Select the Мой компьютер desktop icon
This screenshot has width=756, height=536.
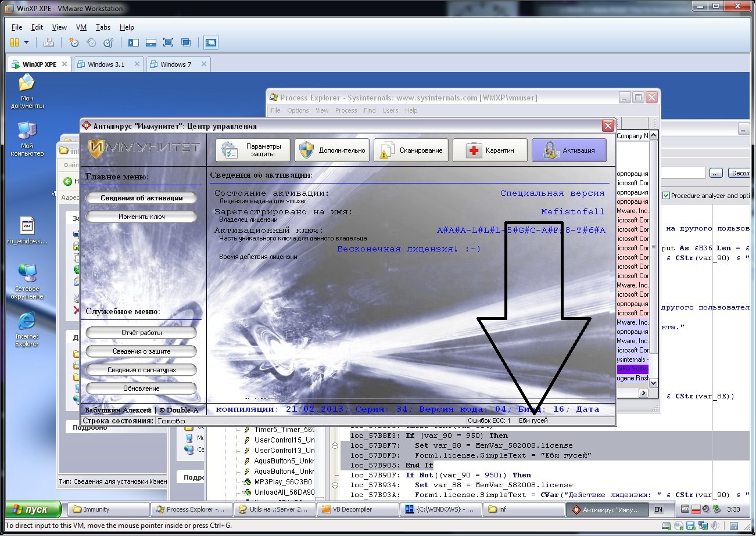[x=27, y=139]
